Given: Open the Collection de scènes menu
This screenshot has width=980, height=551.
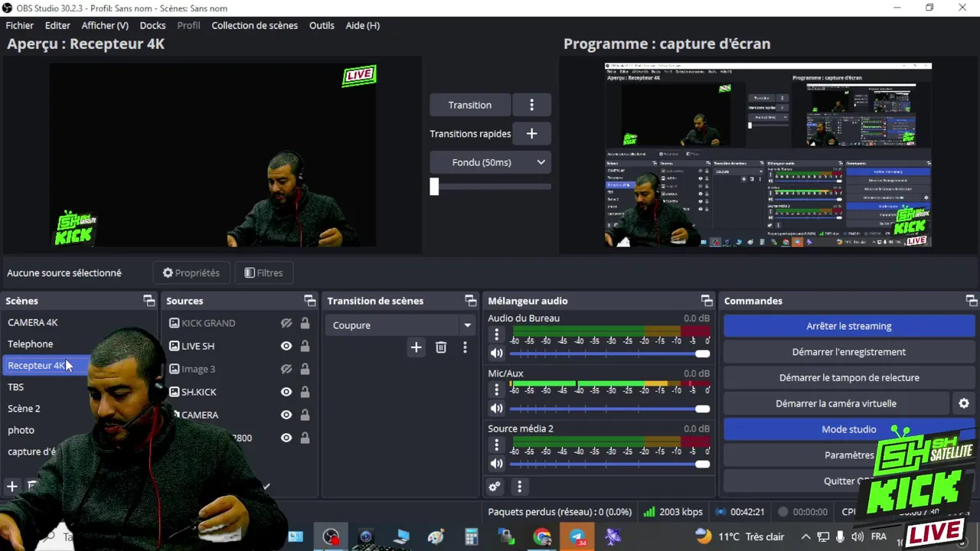Looking at the screenshot, I should [255, 25].
